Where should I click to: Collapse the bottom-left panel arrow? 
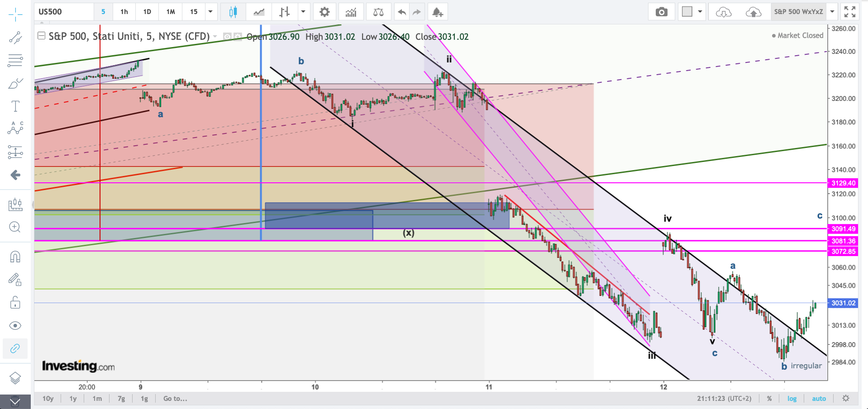click(x=15, y=402)
